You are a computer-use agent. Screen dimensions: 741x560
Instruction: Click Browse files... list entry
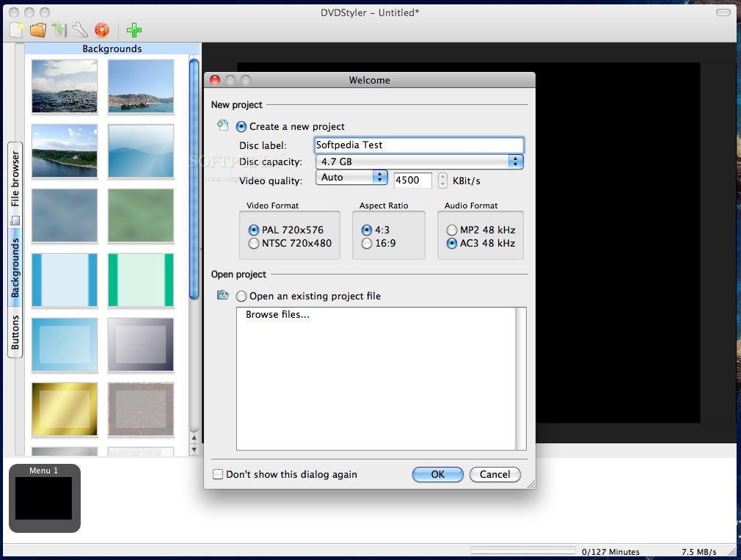[277, 315]
